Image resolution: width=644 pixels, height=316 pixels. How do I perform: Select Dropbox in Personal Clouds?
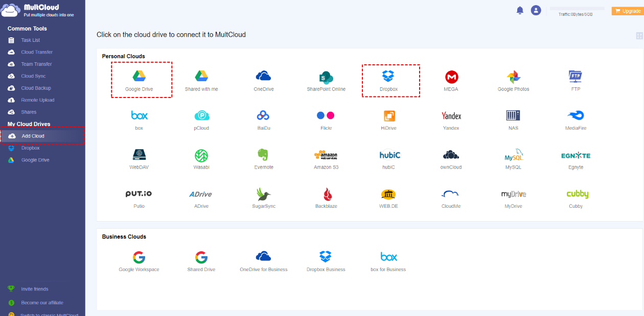point(388,81)
